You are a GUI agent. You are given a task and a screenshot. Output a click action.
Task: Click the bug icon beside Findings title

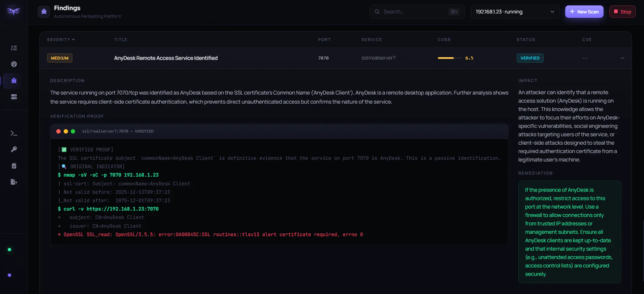tap(44, 12)
